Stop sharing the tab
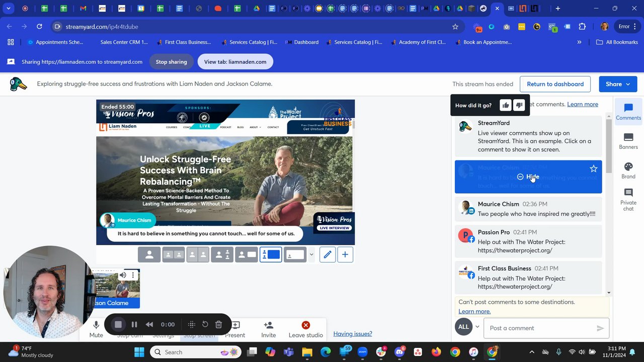644x362 pixels. pyautogui.click(x=171, y=62)
